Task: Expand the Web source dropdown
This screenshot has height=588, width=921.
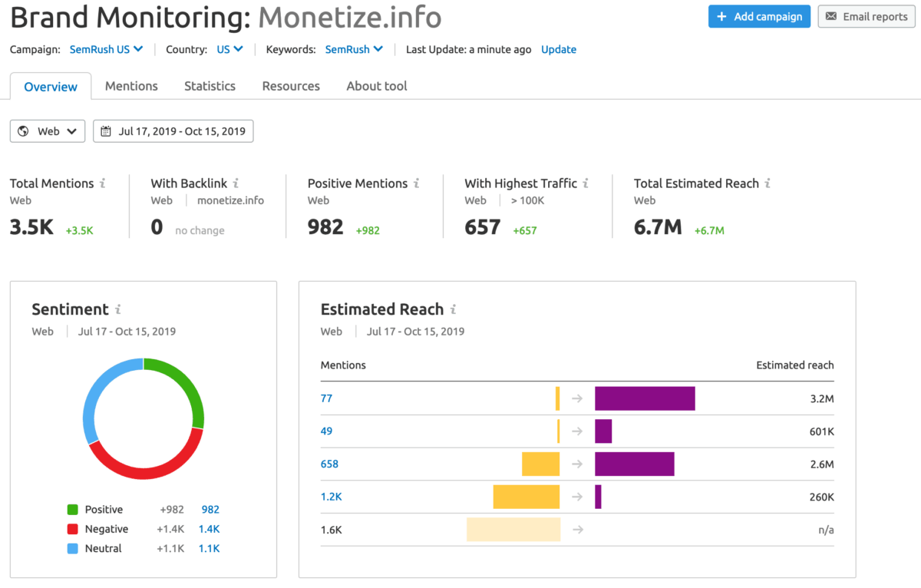Action: pos(48,131)
